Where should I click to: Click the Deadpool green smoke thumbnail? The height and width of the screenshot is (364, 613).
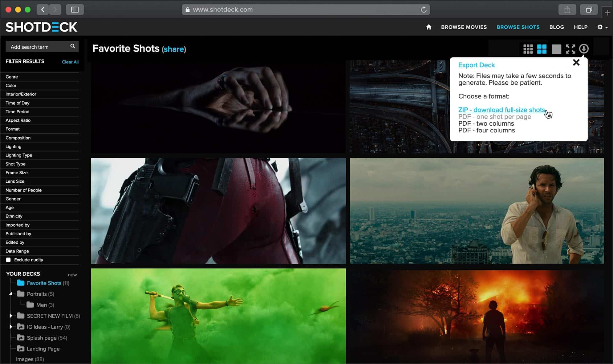click(219, 316)
